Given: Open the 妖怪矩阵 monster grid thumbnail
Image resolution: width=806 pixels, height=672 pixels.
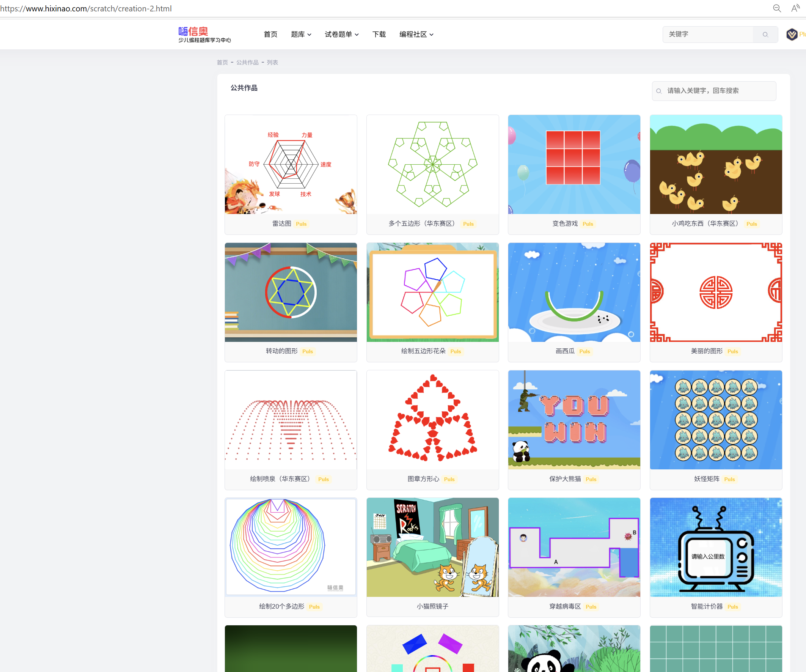Looking at the screenshot, I should (715, 420).
